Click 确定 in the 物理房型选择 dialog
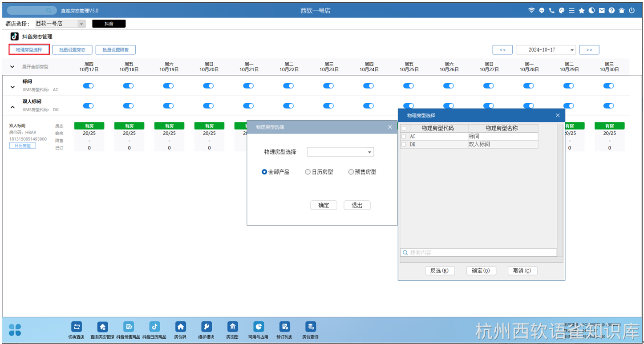Image resolution: width=644 pixels, height=344 pixels. (x=324, y=205)
